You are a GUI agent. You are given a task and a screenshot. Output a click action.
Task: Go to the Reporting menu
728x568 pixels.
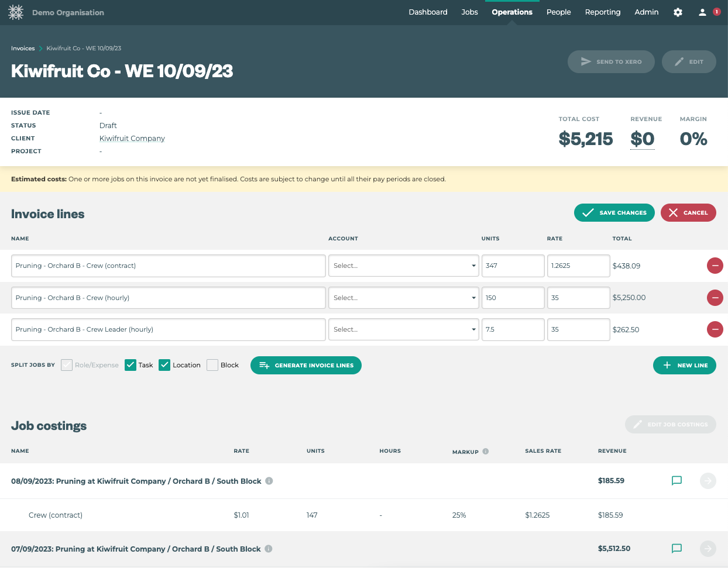tap(602, 12)
